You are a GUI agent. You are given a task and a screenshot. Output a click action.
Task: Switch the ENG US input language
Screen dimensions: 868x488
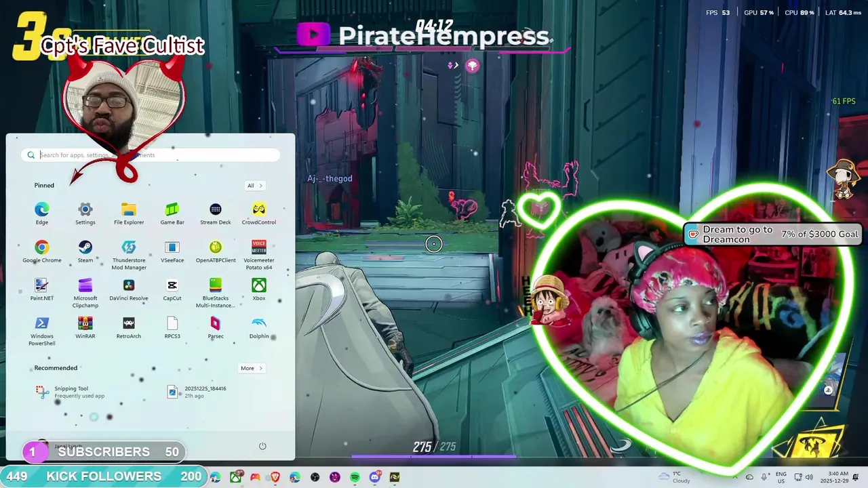click(x=781, y=477)
